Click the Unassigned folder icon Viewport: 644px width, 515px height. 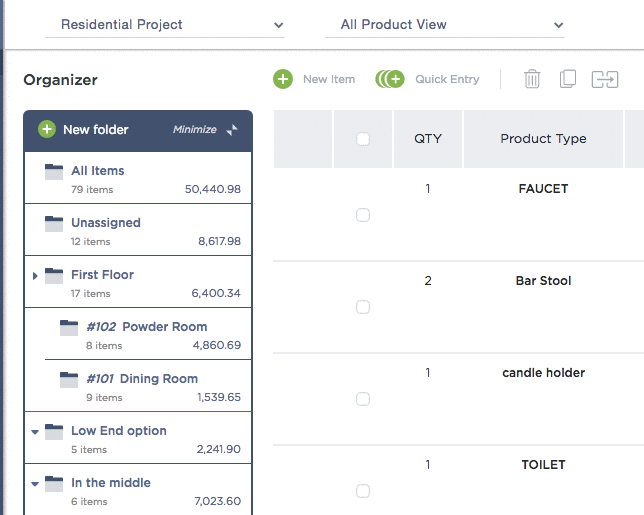[x=54, y=224]
